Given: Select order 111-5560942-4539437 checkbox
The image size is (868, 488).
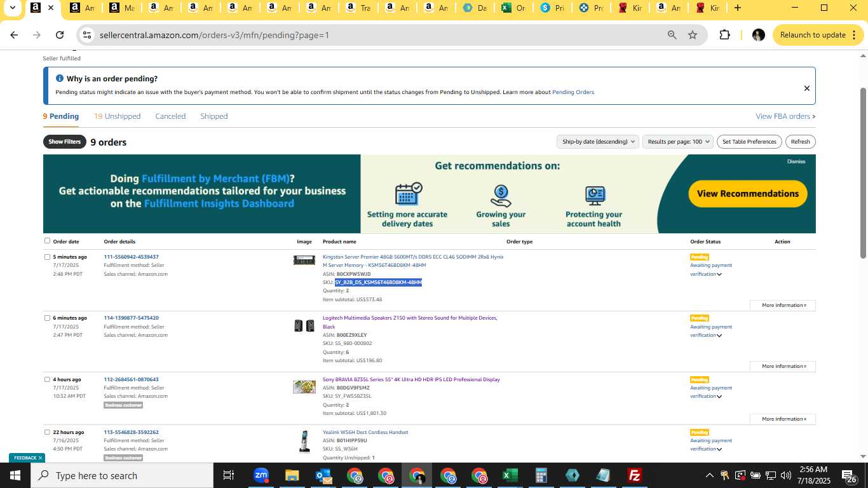Looking at the screenshot, I should pyautogui.click(x=47, y=257).
